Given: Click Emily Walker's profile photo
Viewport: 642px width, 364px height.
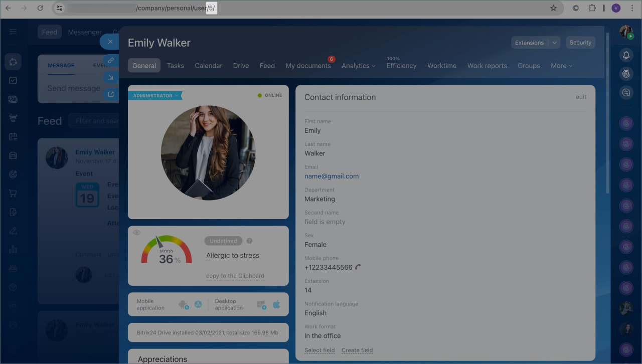Looking at the screenshot, I should (x=208, y=152).
